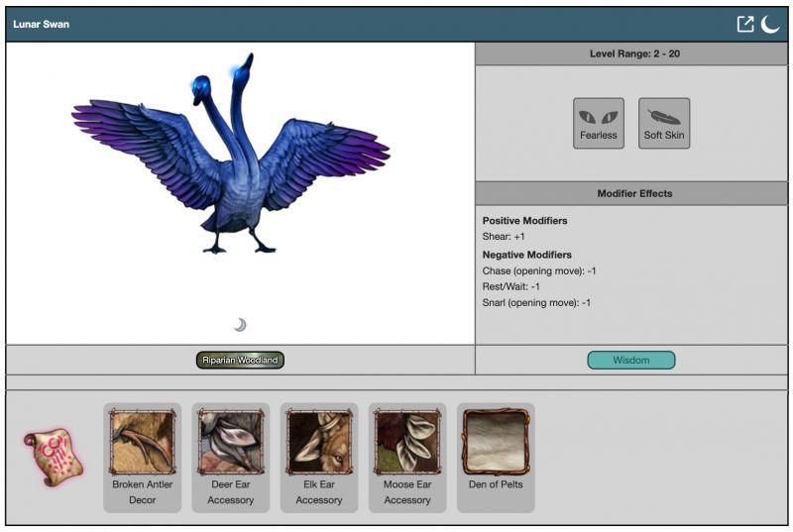Screen dimensions: 793x532
Task: Click the Lunar Swan title text
Action: pyautogui.click(x=42, y=24)
